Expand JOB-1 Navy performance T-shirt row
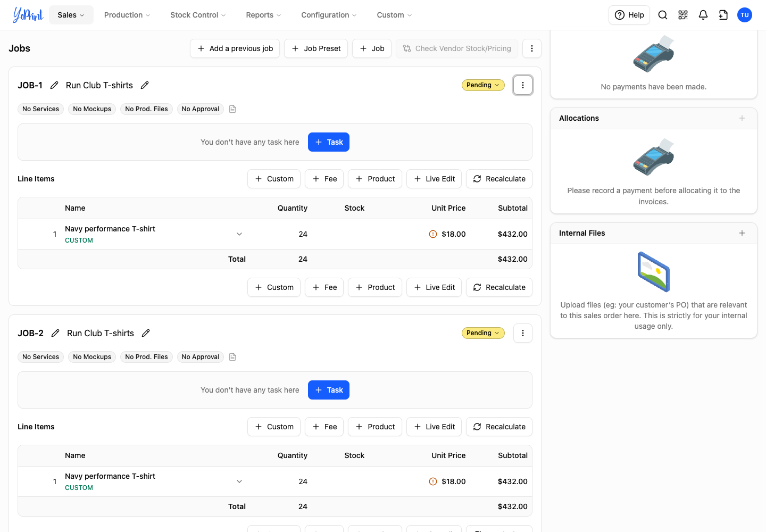 [x=239, y=234]
